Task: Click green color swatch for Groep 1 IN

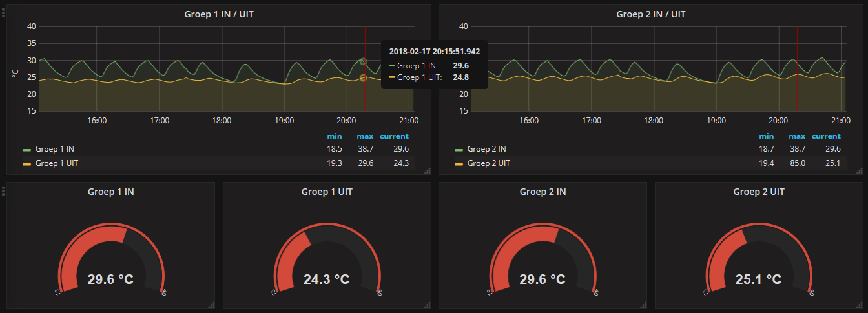Action: (x=26, y=150)
